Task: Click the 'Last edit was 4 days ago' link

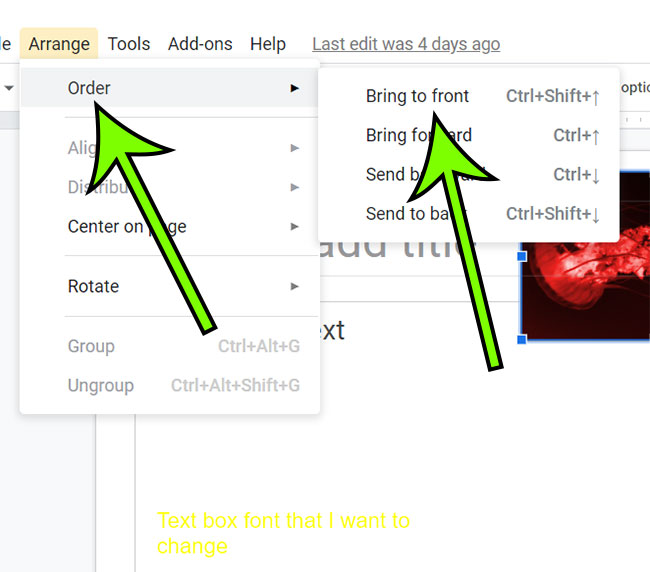Action: coord(406,44)
